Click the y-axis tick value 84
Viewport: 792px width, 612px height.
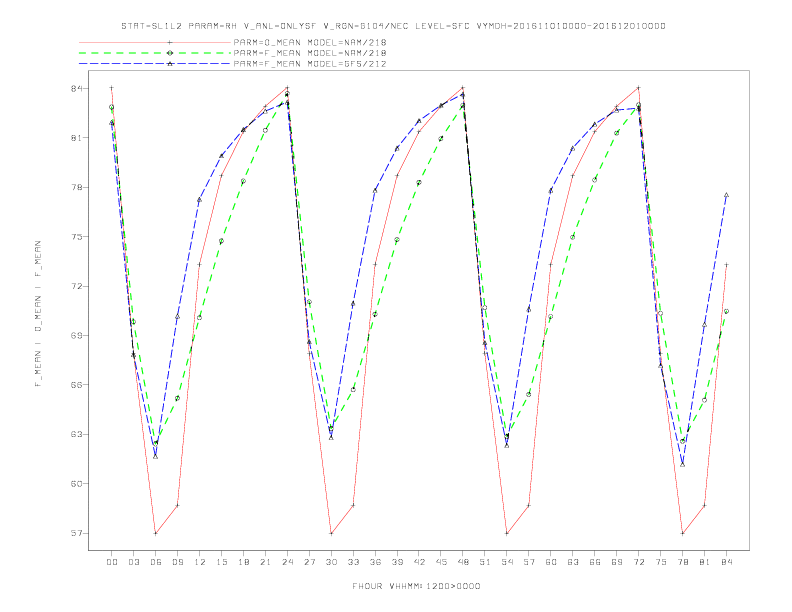[76, 88]
